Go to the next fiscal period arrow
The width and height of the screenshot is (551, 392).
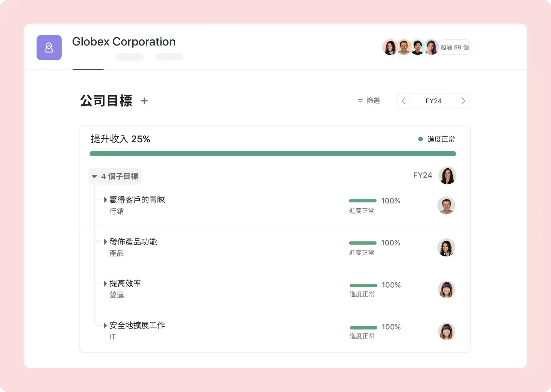[463, 101]
